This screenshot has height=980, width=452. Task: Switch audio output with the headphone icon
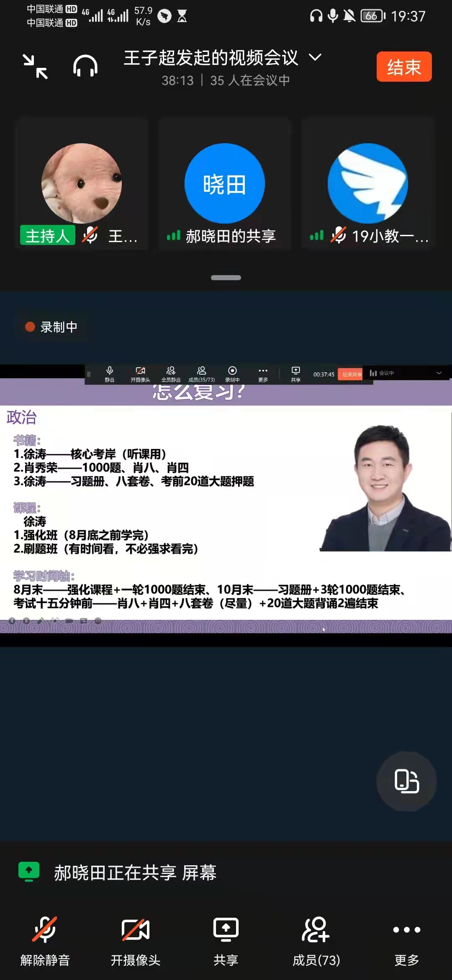pos(85,67)
